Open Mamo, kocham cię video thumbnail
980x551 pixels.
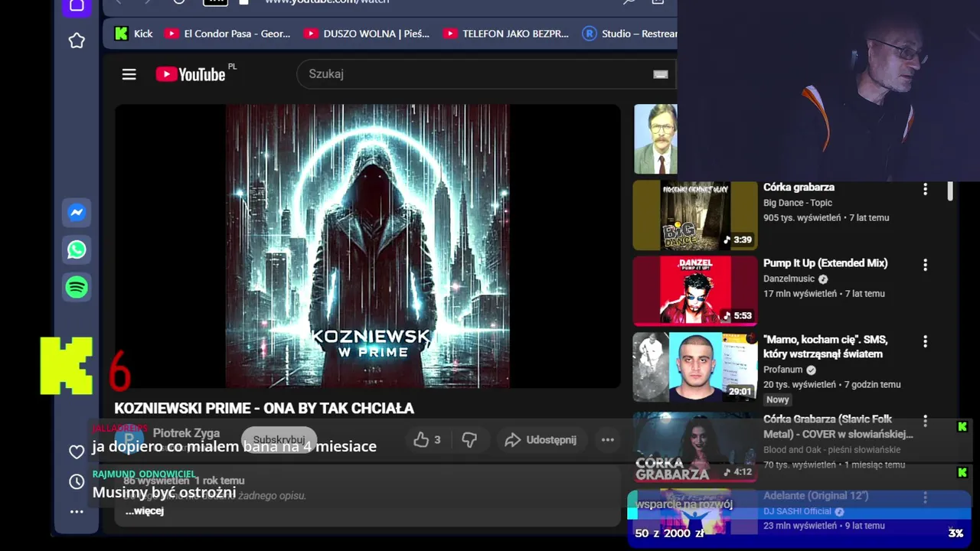(695, 367)
